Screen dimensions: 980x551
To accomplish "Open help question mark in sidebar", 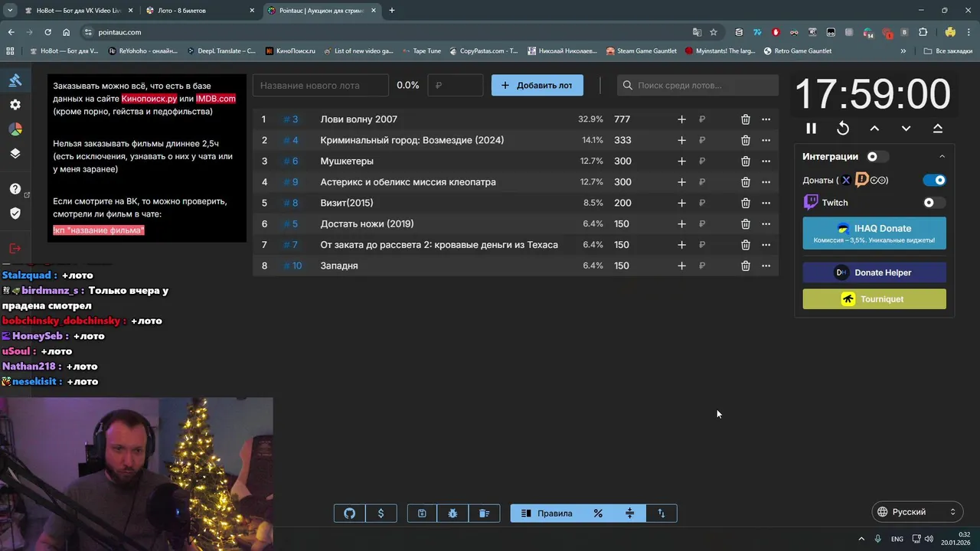I will 15,189.
